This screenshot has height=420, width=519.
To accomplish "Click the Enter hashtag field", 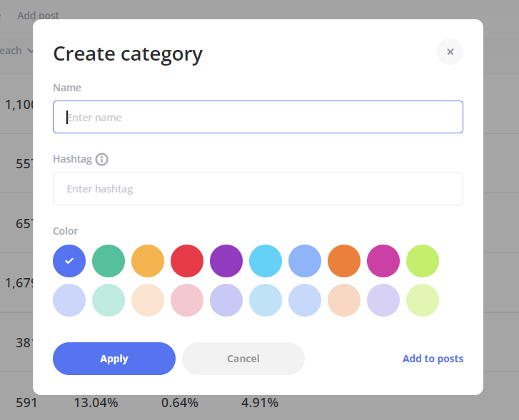I will pyautogui.click(x=258, y=189).
